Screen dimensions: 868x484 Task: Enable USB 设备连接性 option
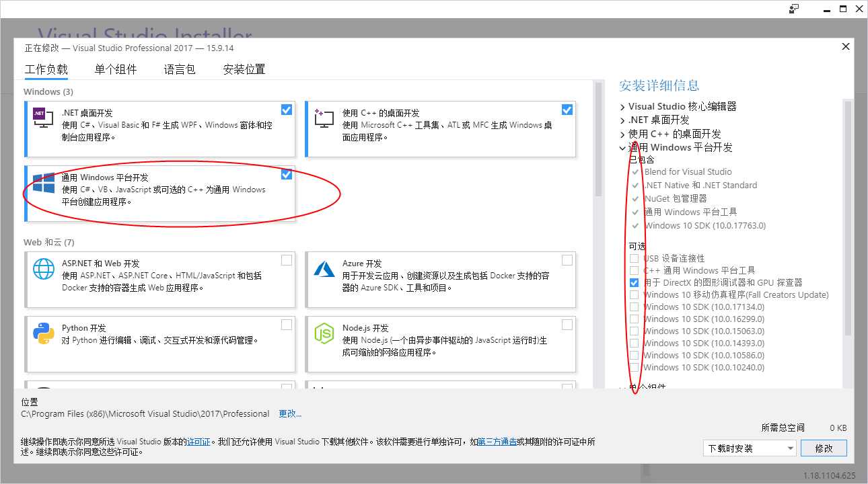(x=634, y=258)
